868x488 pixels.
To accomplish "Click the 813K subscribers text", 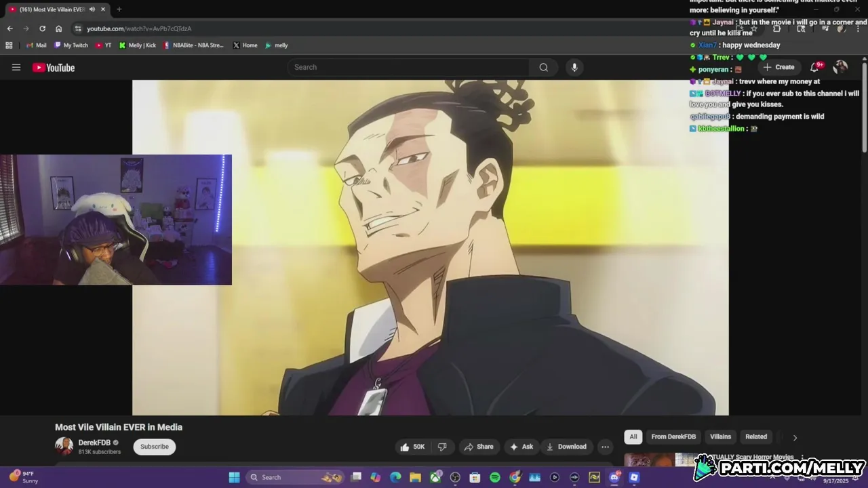I will [x=100, y=452].
